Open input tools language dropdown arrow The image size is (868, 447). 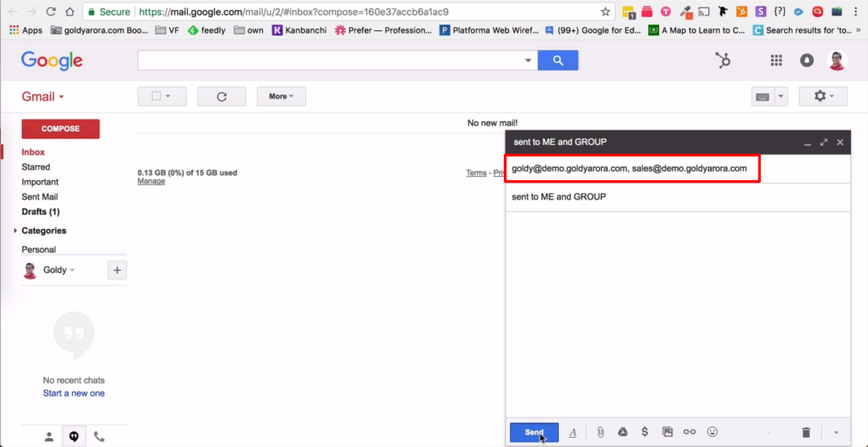(x=781, y=97)
